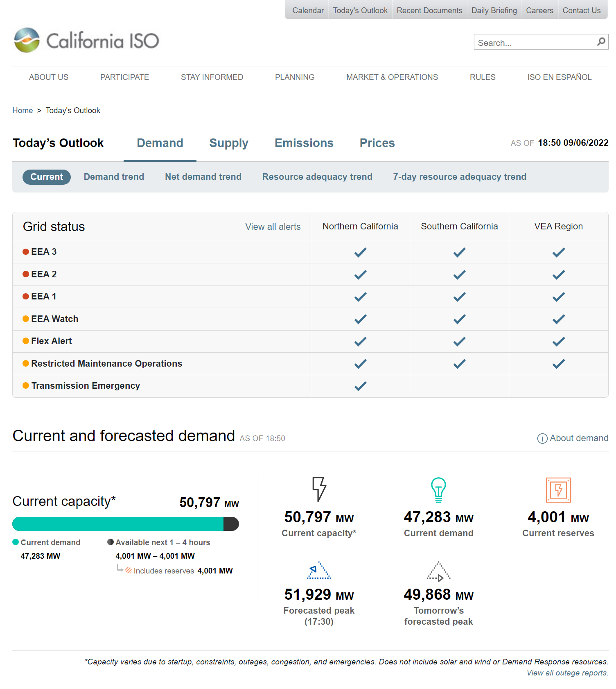Click the striped Includes reserves legend icon
The image size is (616, 689).
(x=129, y=570)
